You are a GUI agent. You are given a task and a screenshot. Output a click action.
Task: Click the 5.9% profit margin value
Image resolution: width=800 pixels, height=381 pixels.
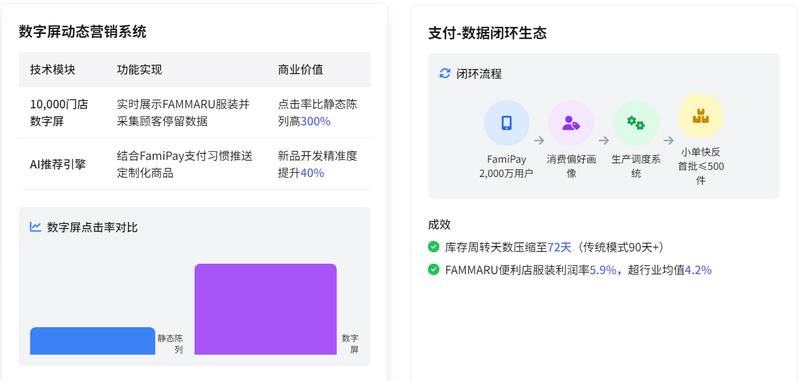(603, 270)
